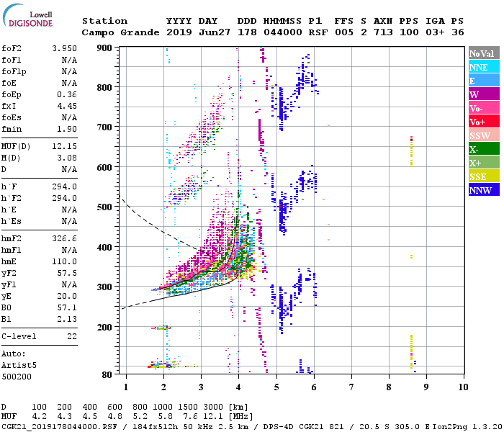
Task: Click the Campo Grande station name
Action: click(x=120, y=32)
